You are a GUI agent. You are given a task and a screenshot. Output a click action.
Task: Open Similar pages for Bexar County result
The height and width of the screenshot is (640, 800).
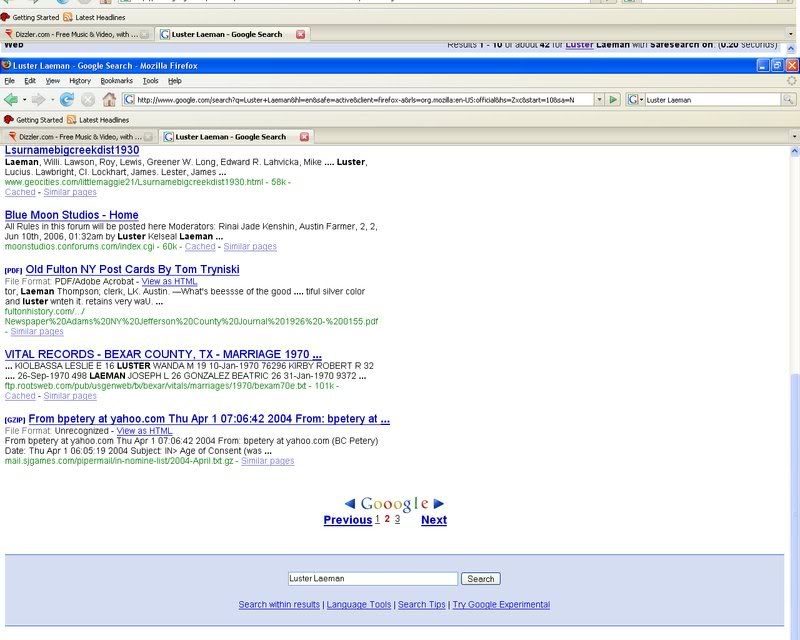(70, 396)
